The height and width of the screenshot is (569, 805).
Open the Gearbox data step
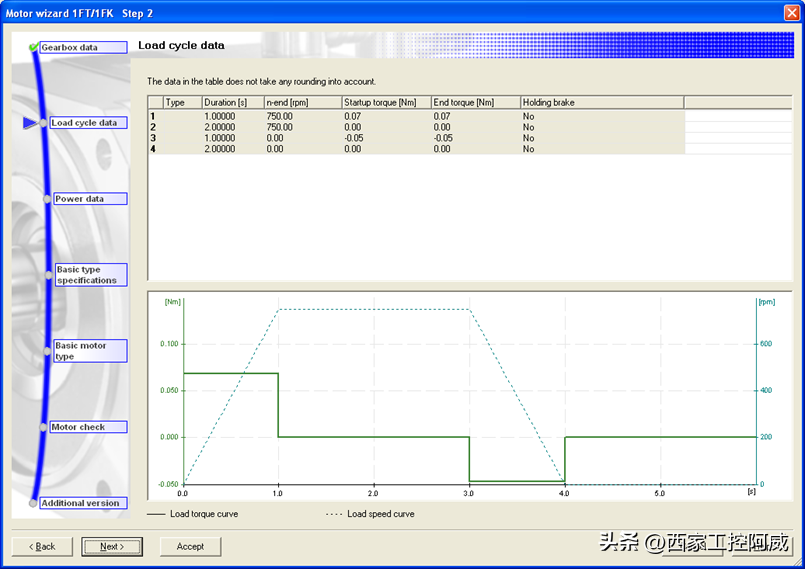point(83,47)
